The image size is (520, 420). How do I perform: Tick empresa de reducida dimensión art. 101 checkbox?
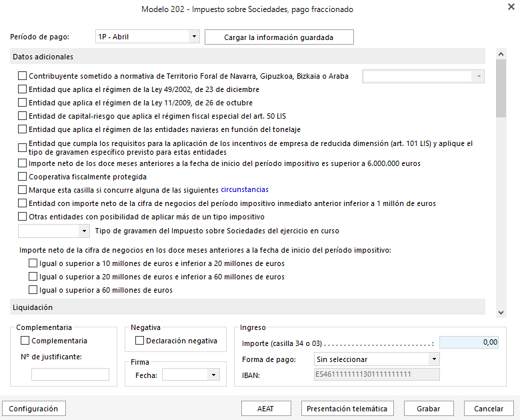[22, 147]
